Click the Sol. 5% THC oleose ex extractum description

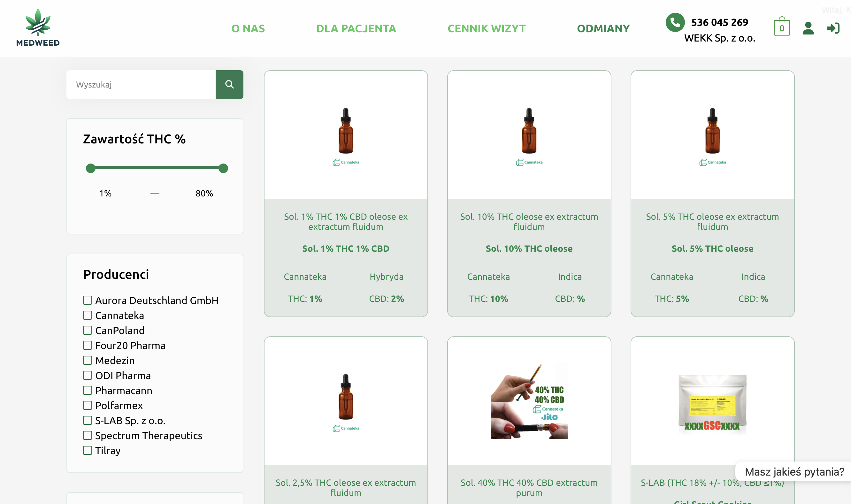click(712, 222)
